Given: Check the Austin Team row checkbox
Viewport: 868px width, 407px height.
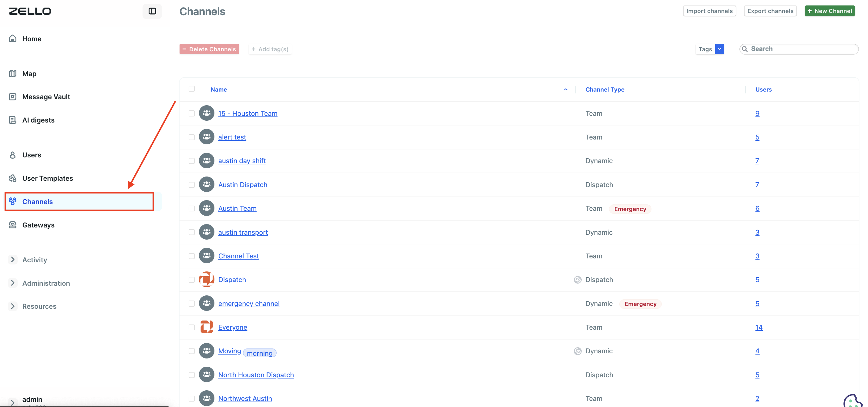Looking at the screenshot, I should pyautogui.click(x=192, y=208).
